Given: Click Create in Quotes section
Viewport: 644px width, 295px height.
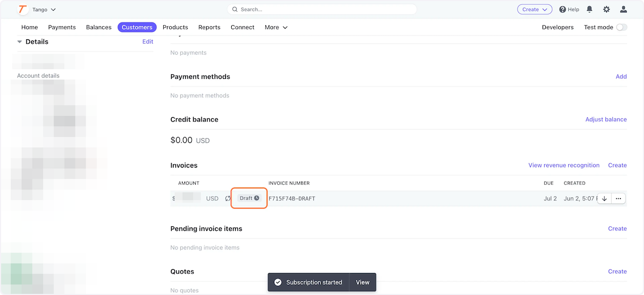Looking at the screenshot, I should click(617, 271).
